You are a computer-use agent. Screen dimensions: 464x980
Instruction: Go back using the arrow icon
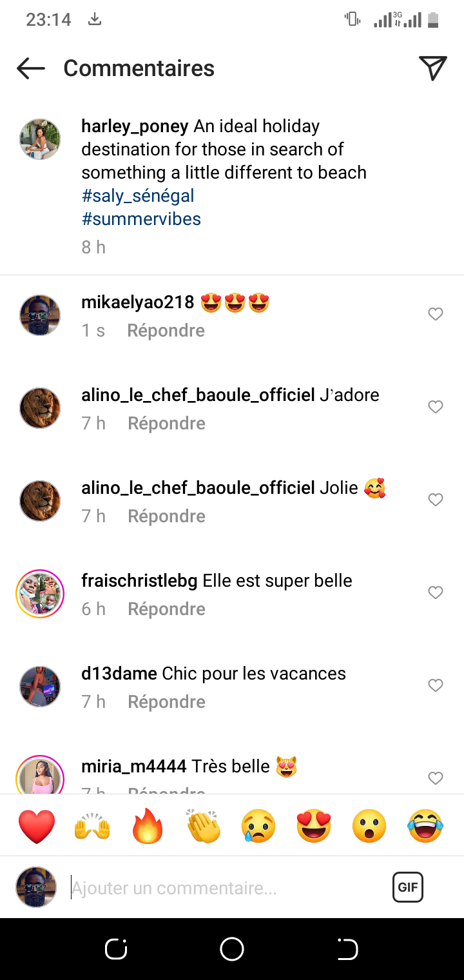31,68
